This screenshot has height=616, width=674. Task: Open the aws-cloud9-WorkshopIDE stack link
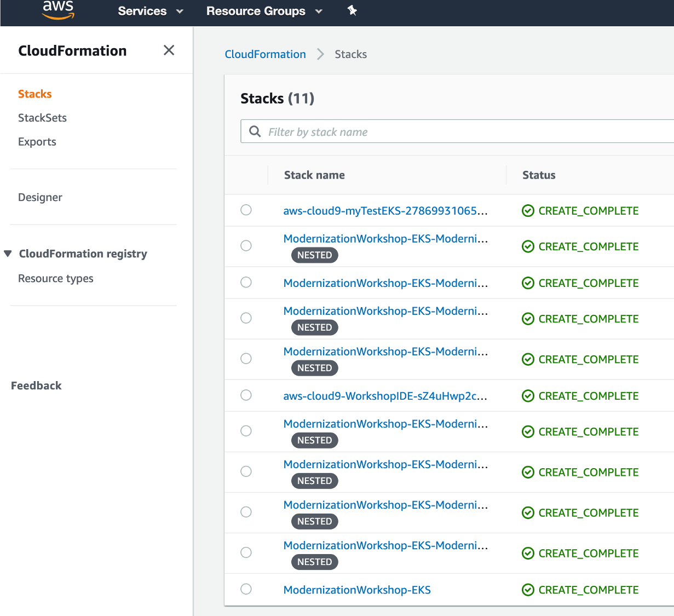(385, 396)
